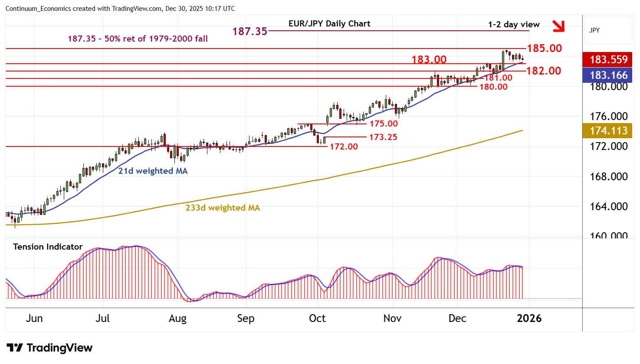Click the Tension Indicator panel title

pyautogui.click(x=48, y=247)
